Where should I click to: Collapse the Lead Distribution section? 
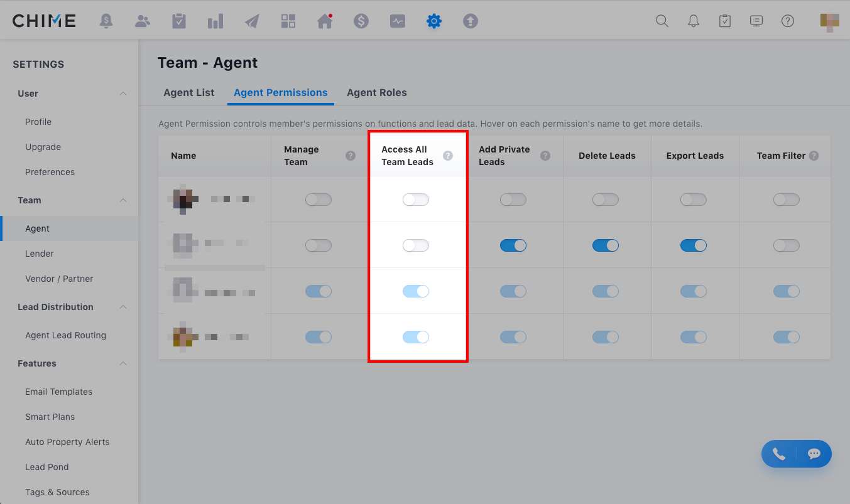[123, 307]
